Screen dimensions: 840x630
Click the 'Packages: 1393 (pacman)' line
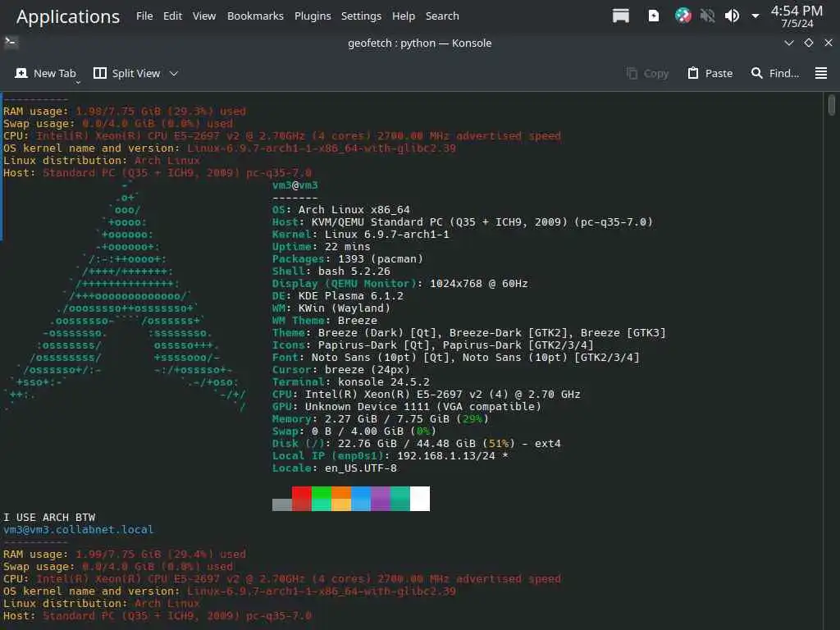click(348, 258)
